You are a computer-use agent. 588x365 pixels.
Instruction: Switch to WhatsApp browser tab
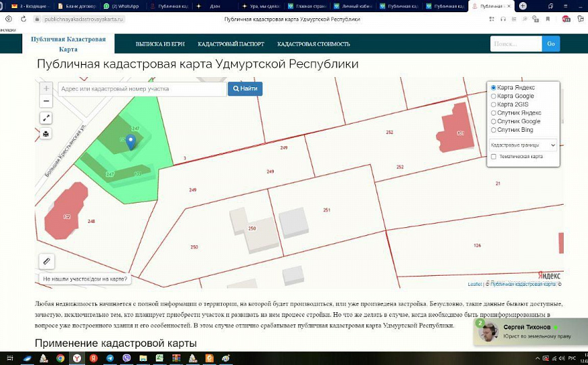tap(122, 6)
